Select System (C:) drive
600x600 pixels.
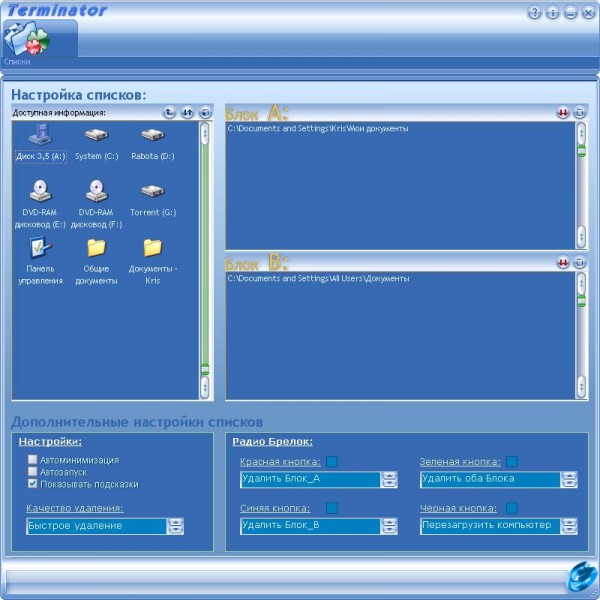96,144
